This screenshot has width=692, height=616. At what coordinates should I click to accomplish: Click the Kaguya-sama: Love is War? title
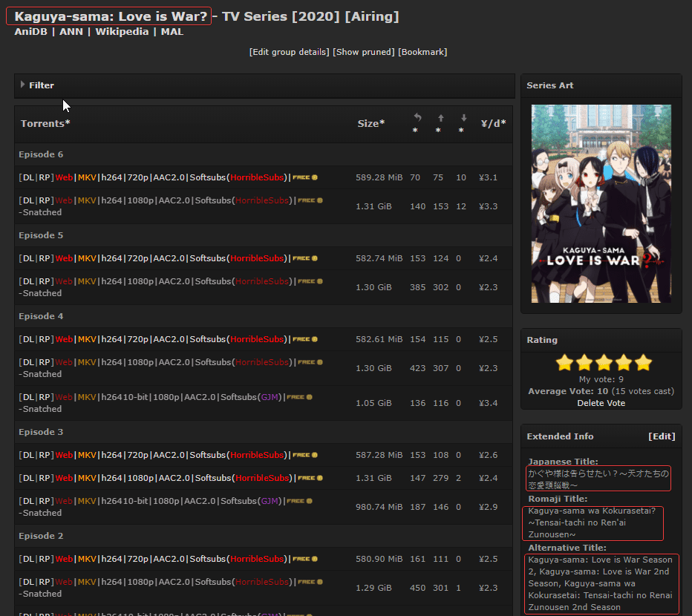click(x=111, y=16)
